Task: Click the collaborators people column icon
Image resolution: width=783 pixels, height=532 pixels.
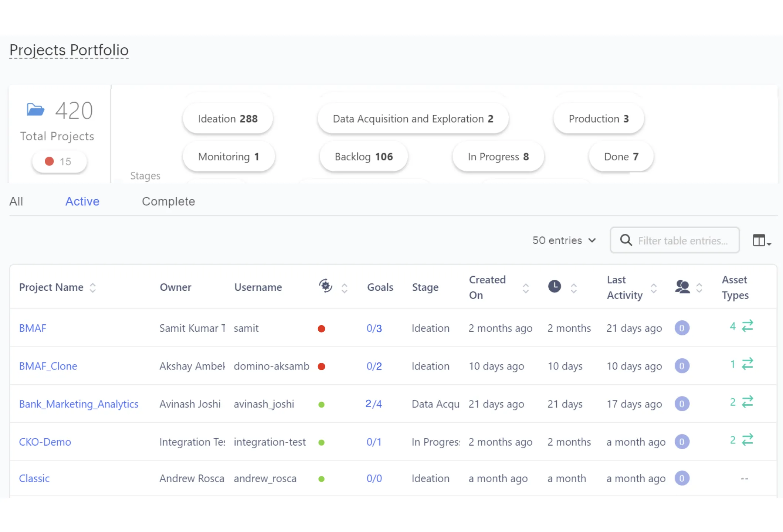Action: pos(682,287)
